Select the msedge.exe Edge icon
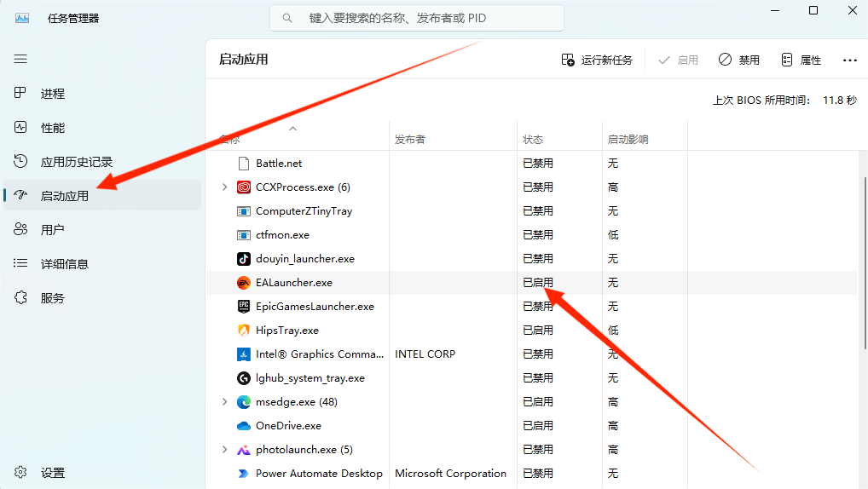The height and width of the screenshot is (489, 868). (x=244, y=401)
